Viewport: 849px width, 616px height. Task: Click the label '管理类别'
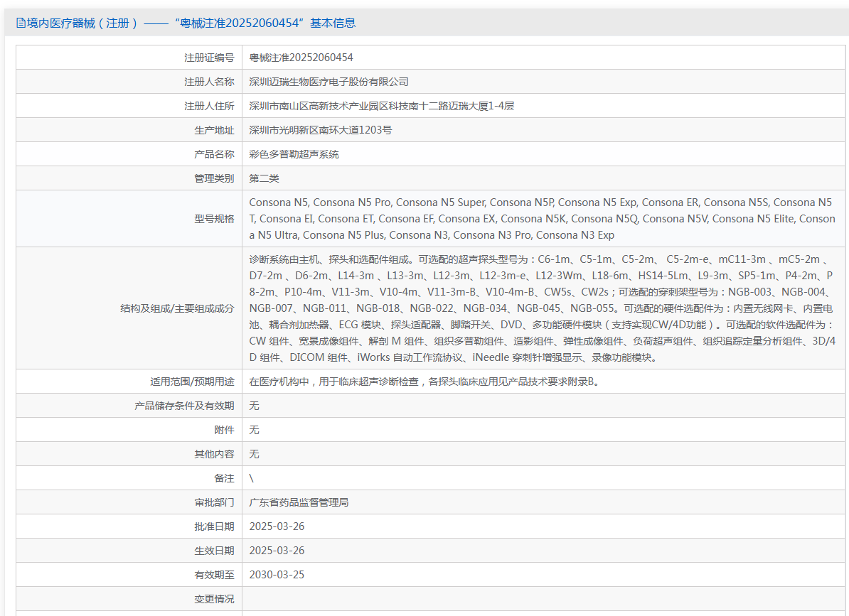point(214,178)
